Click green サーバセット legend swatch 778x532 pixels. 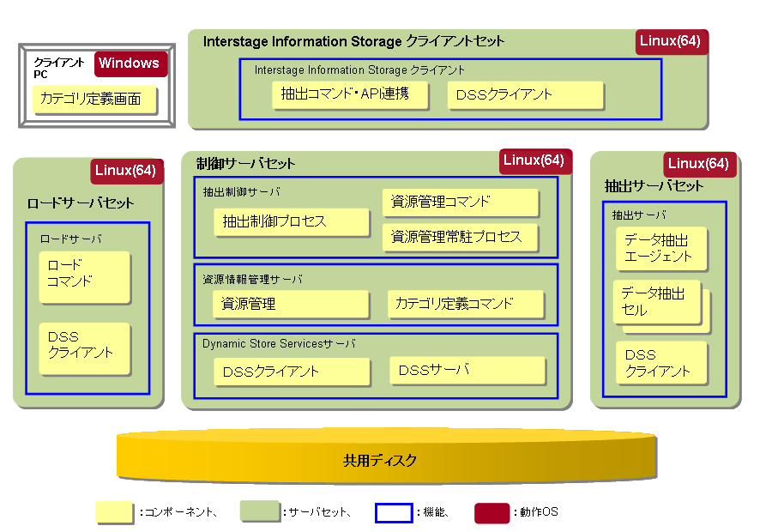259,511
